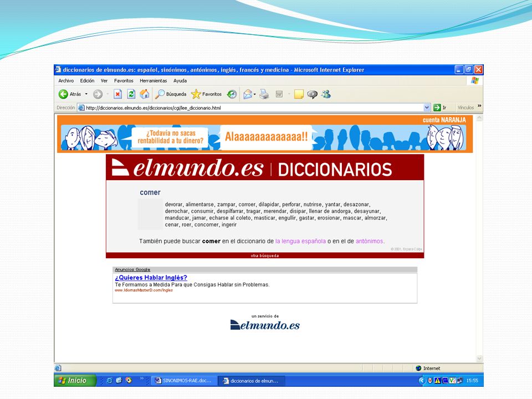This screenshot has width=532, height=399.
Task: Open the Herramientas menu
Action: point(154,81)
